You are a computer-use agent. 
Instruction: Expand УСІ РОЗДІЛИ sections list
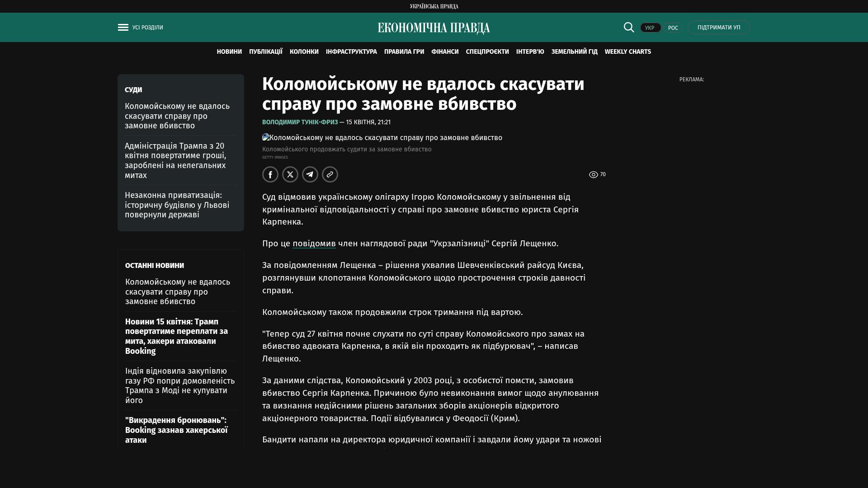[x=147, y=28]
